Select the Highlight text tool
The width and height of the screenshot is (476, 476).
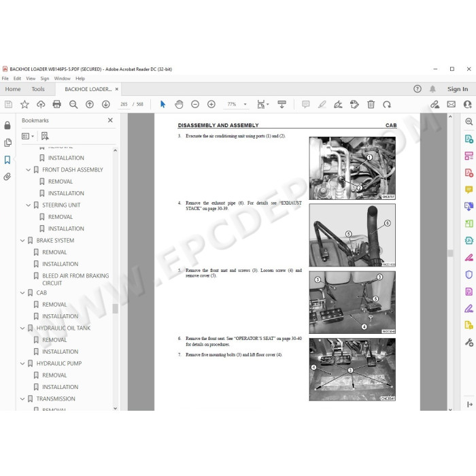[x=322, y=105]
